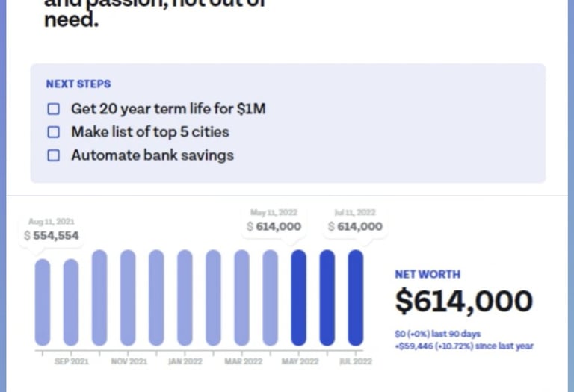This screenshot has width=574, height=392.
Task: Tick the top 5 cities checkbox
Action: click(x=54, y=132)
